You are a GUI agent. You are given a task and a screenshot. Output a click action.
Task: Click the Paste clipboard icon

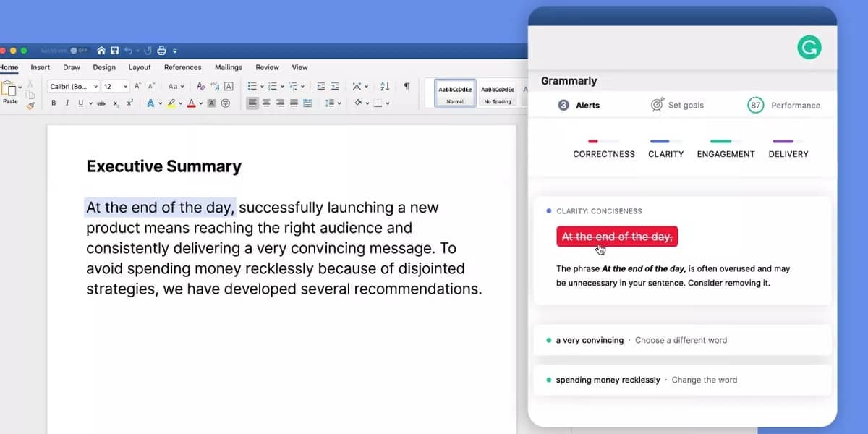tap(9, 89)
